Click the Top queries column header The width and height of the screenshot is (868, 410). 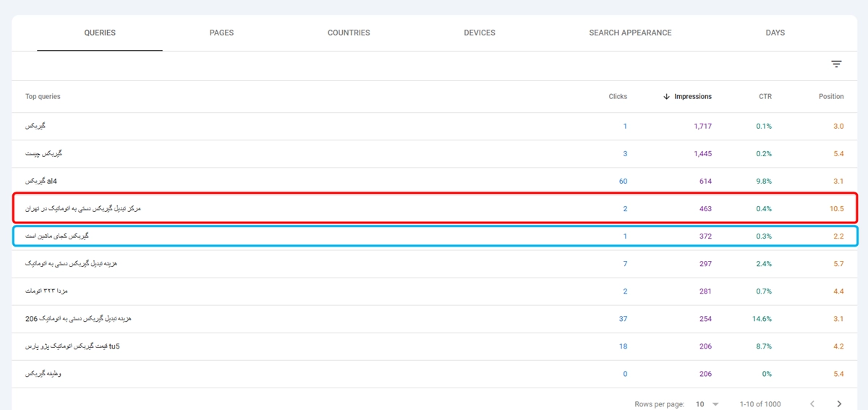(43, 97)
